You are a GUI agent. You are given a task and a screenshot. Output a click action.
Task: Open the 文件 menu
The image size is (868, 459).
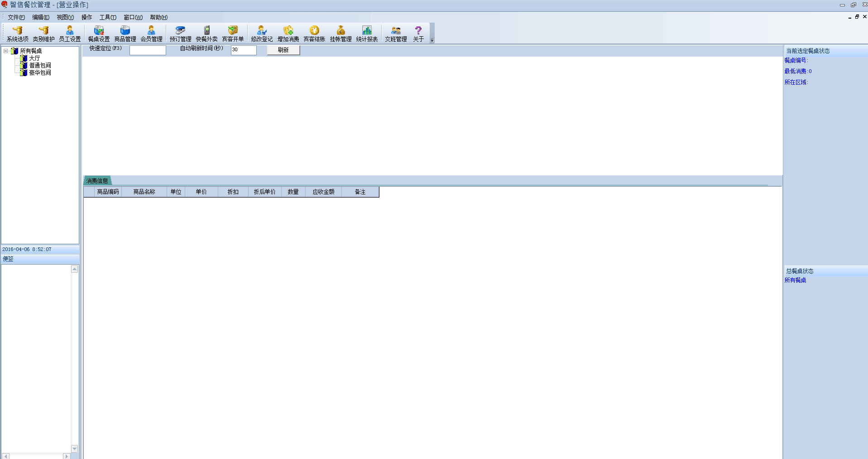coord(16,17)
